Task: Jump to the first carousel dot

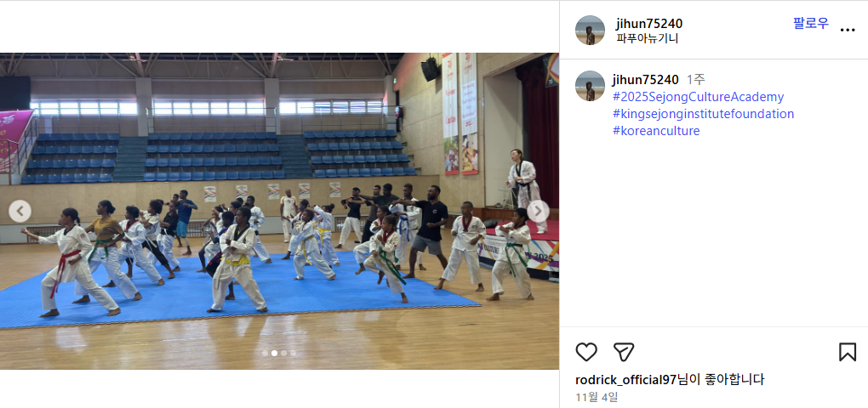Action: (266, 353)
